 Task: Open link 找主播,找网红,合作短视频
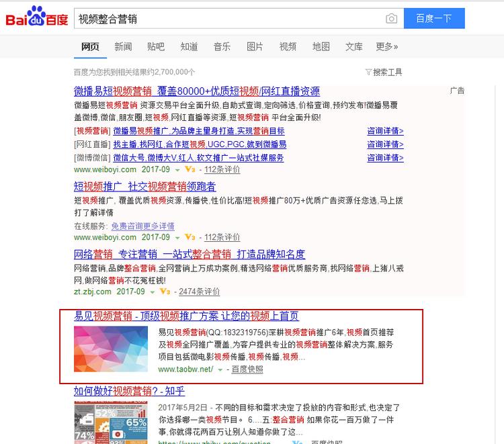coord(200,144)
